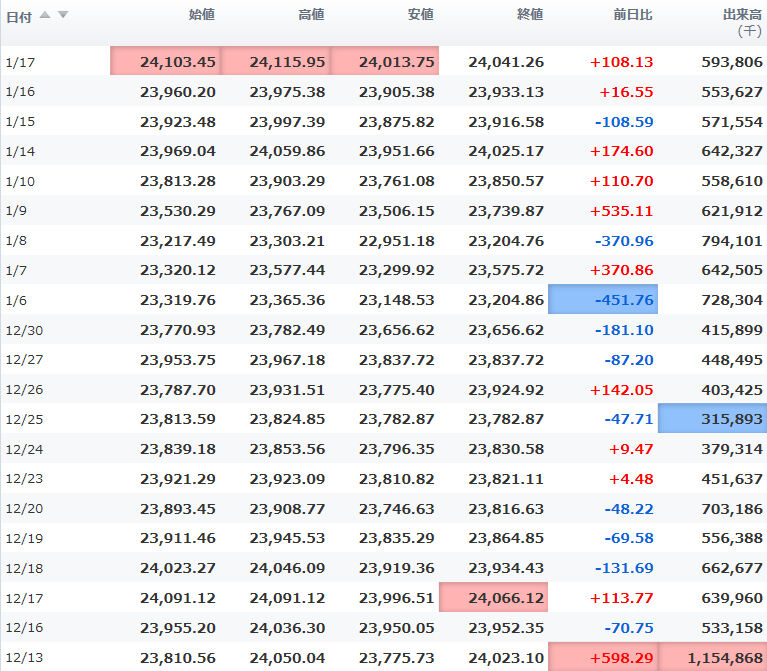Click the red-highlighted +598.29 change cell

[603, 657]
